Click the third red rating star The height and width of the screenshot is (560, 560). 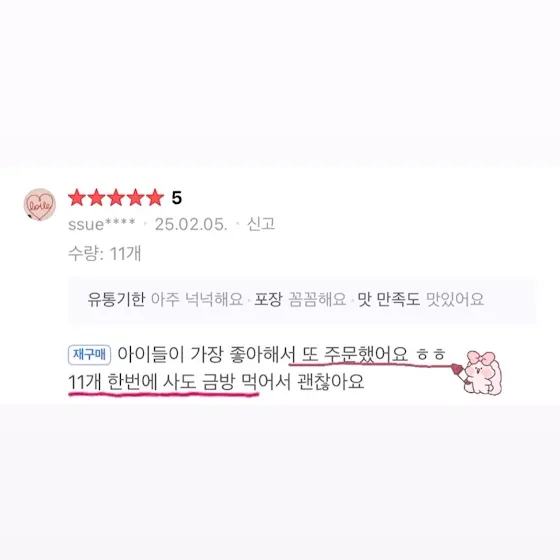coord(116,198)
